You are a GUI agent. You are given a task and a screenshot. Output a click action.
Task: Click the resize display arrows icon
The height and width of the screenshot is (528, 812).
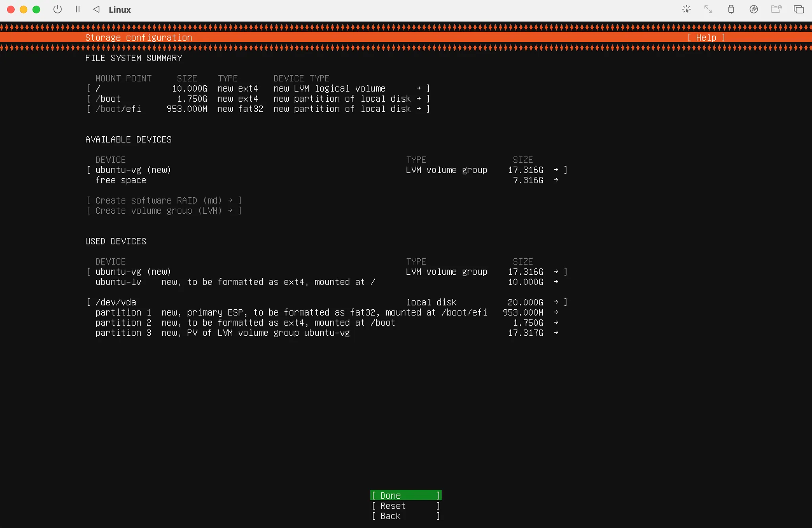(x=708, y=10)
